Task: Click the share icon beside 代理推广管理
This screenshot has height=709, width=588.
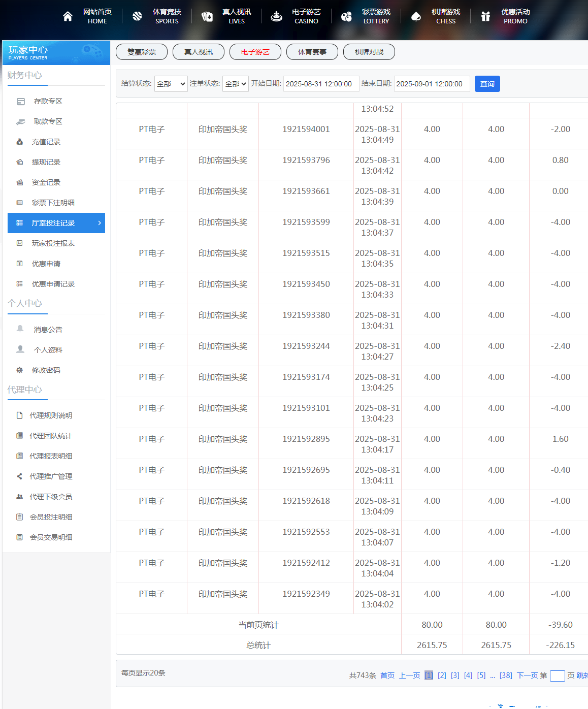Action: pos(20,476)
